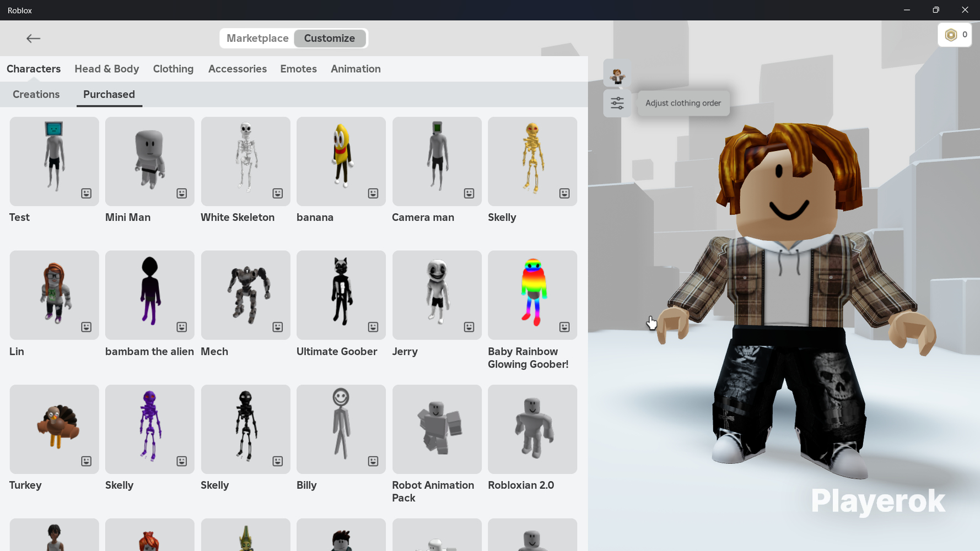
Task: Click the face badge icon on banana card
Action: pos(373,193)
